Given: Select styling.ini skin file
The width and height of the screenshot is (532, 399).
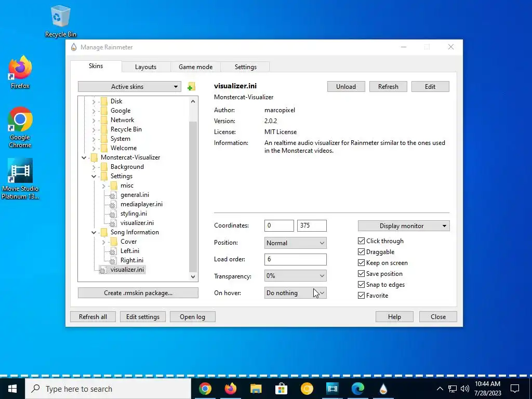Looking at the screenshot, I should coord(134,214).
